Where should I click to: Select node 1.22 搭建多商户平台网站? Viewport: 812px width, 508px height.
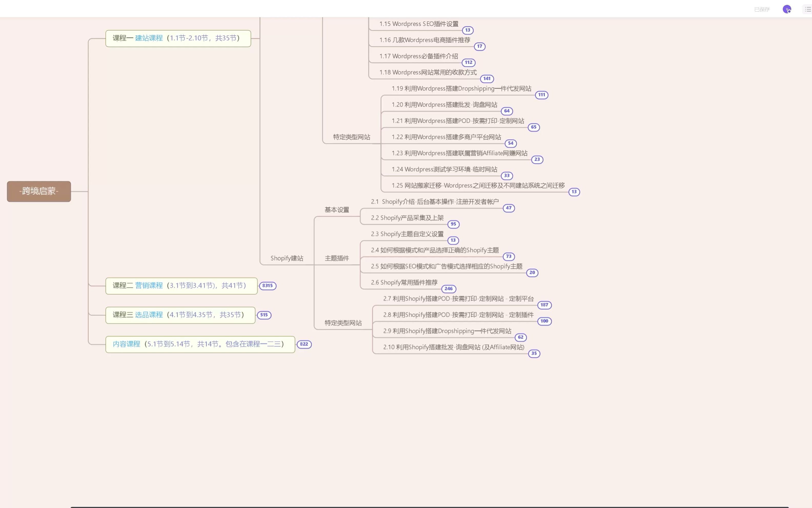coord(446,137)
